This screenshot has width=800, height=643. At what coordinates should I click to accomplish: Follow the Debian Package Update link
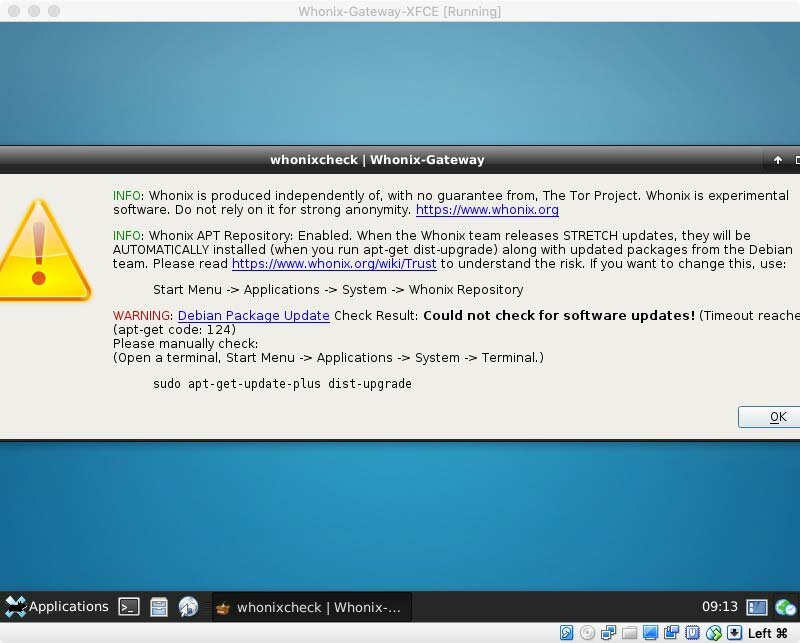[x=253, y=316]
